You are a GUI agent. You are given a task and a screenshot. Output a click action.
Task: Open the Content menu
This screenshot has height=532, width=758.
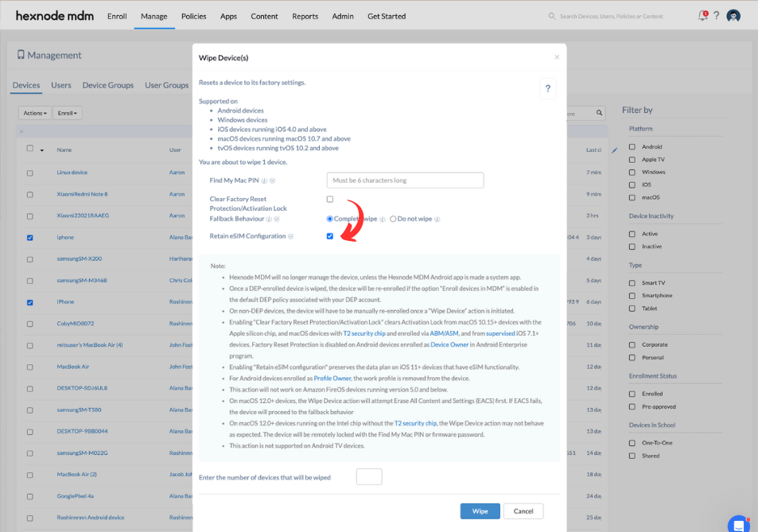click(264, 16)
